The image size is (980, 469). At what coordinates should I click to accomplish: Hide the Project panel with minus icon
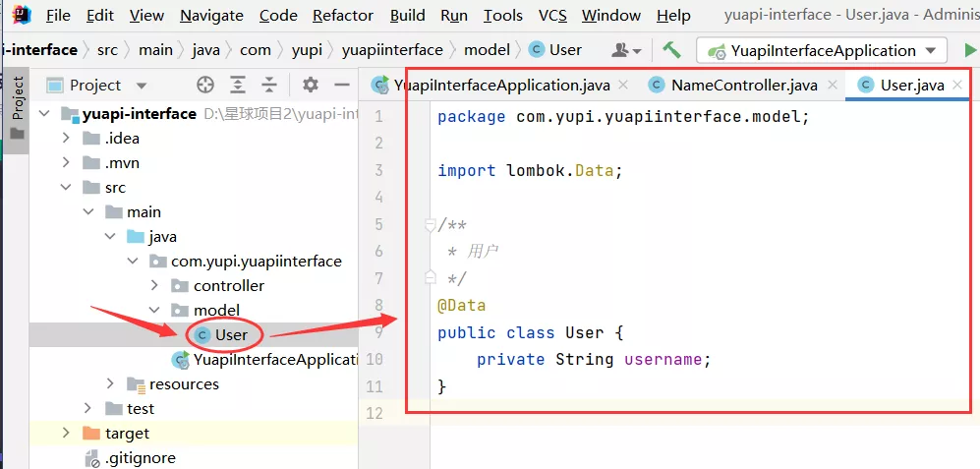pyautogui.click(x=341, y=85)
